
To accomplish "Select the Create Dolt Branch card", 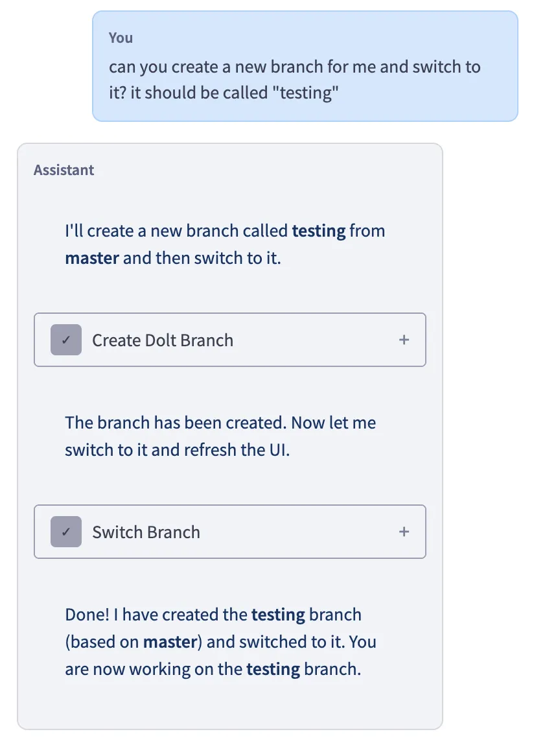I will tap(230, 339).
